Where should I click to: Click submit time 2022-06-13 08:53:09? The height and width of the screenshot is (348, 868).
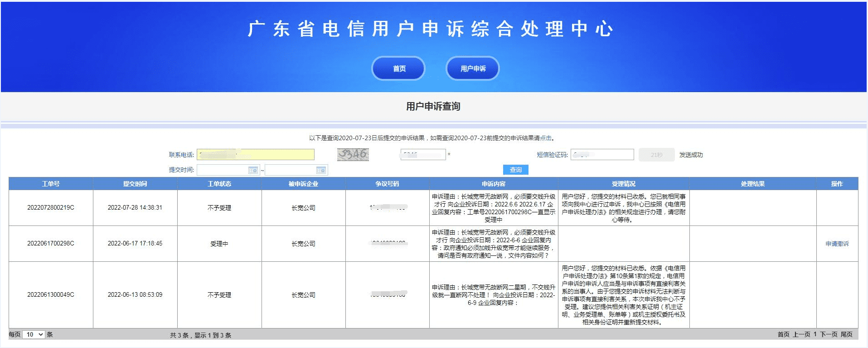135,295
